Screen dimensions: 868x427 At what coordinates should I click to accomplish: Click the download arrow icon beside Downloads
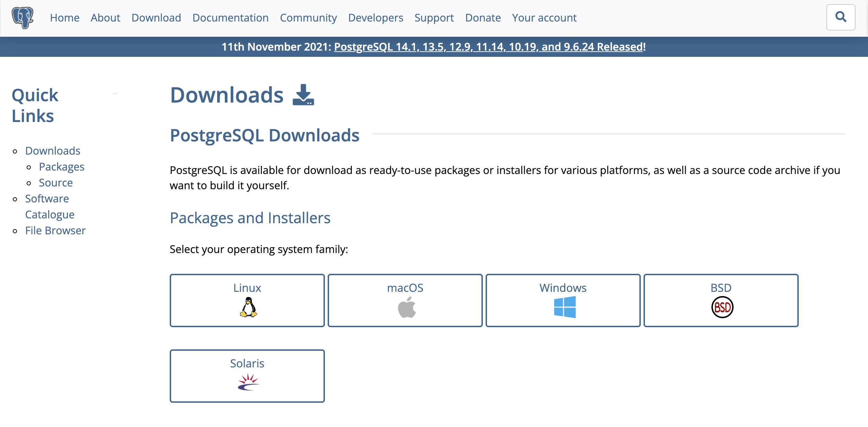(x=303, y=95)
